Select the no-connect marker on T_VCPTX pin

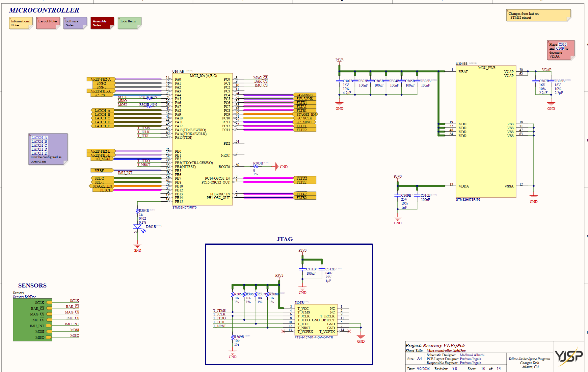(349, 332)
